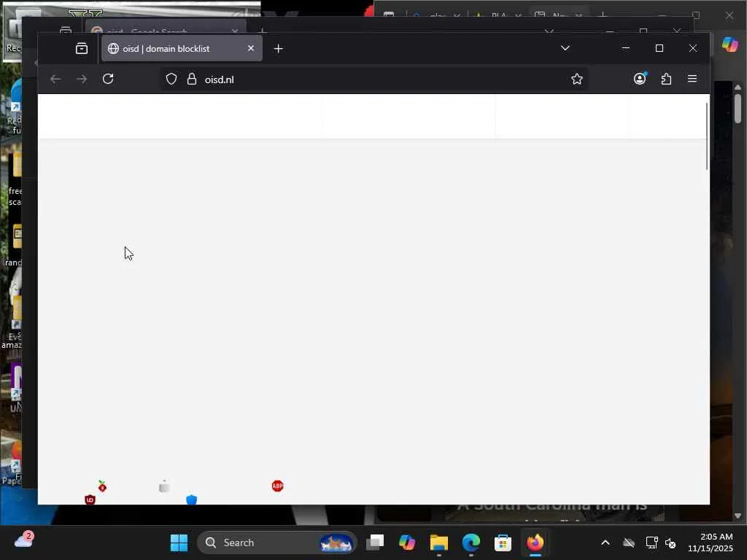The width and height of the screenshot is (747, 560).
Task: Show hidden system tray icons chevron
Action: (605, 542)
